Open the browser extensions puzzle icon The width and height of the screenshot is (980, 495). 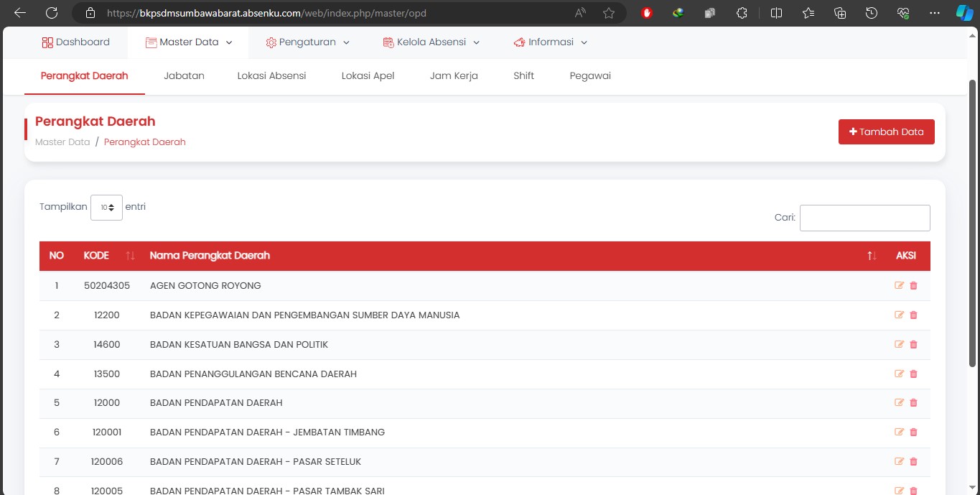tap(742, 13)
